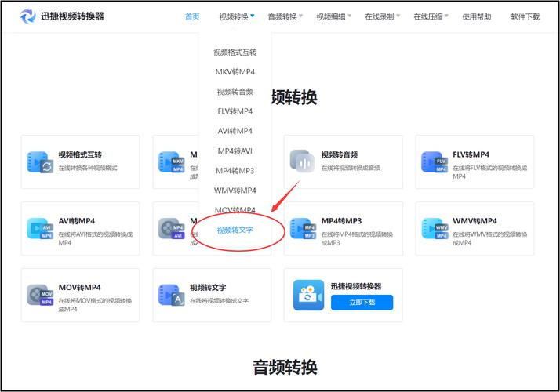Choose 视频格式互转 from the dropdown menu
This screenshot has height=392, width=560.
pyautogui.click(x=235, y=53)
